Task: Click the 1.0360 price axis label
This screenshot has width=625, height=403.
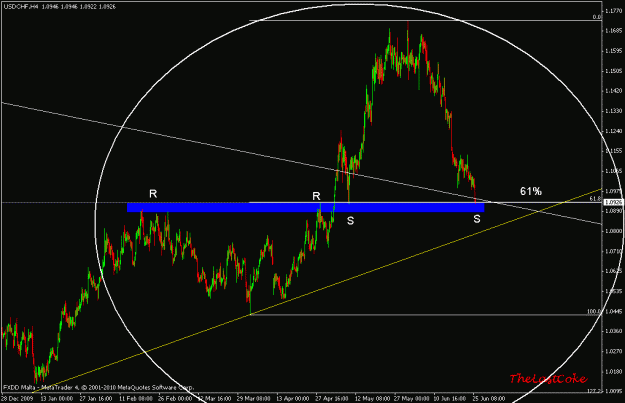Action: tap(613, 331)
